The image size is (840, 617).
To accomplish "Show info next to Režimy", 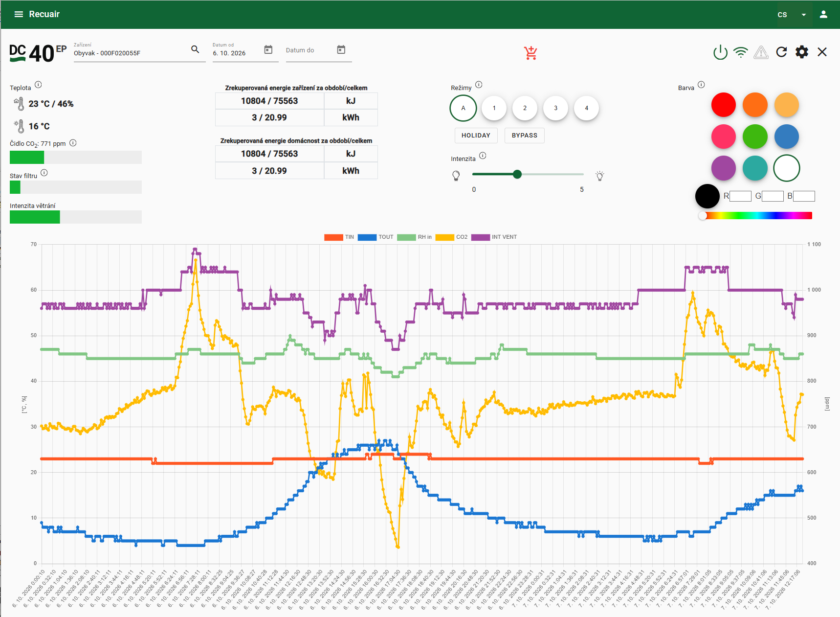I will [479, 85].
